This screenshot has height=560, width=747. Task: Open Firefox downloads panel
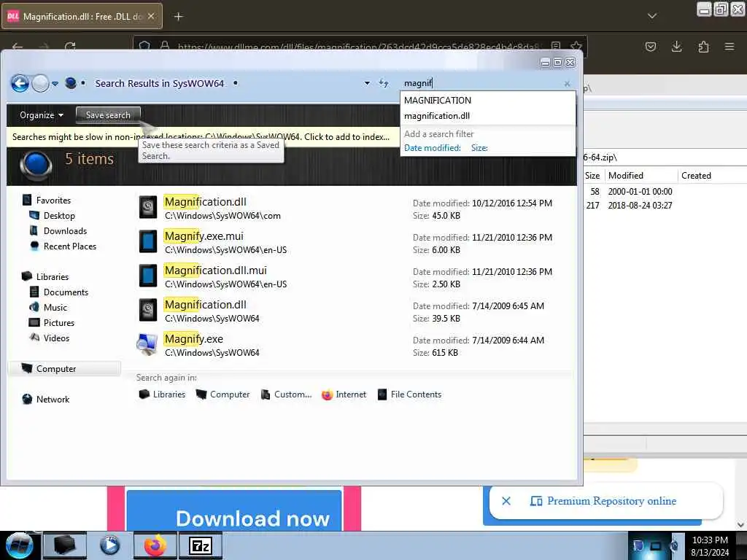676,47
